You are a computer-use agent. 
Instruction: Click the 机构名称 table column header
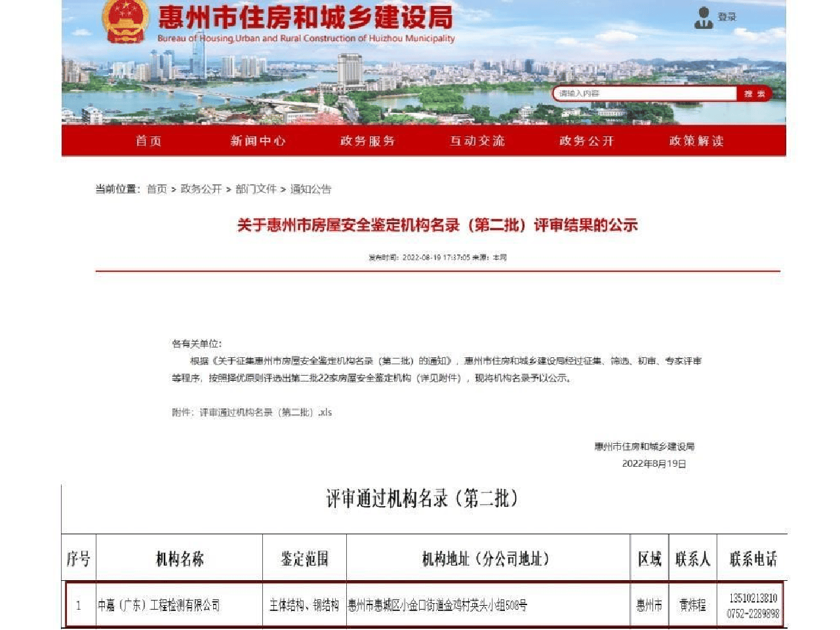tap(179, 559)
